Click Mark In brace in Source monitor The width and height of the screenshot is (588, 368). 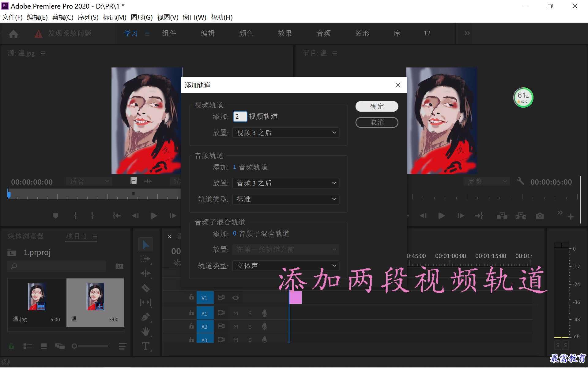[x=75, y=216]
